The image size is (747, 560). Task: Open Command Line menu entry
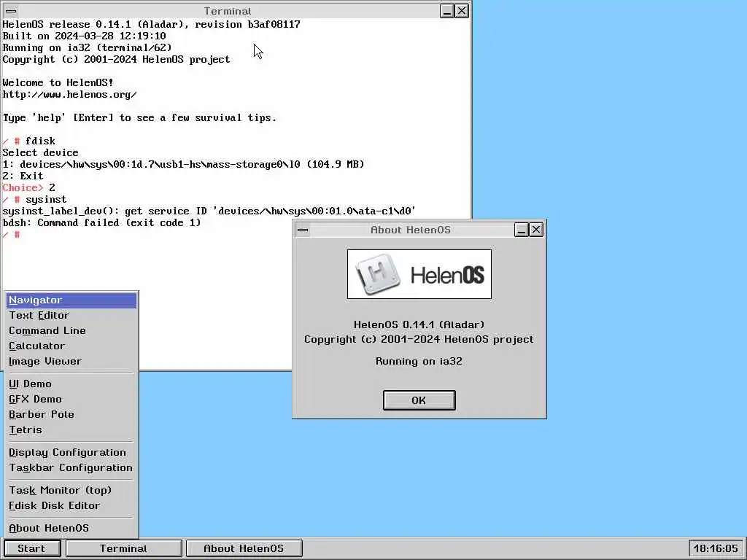(x=71, y=330)
